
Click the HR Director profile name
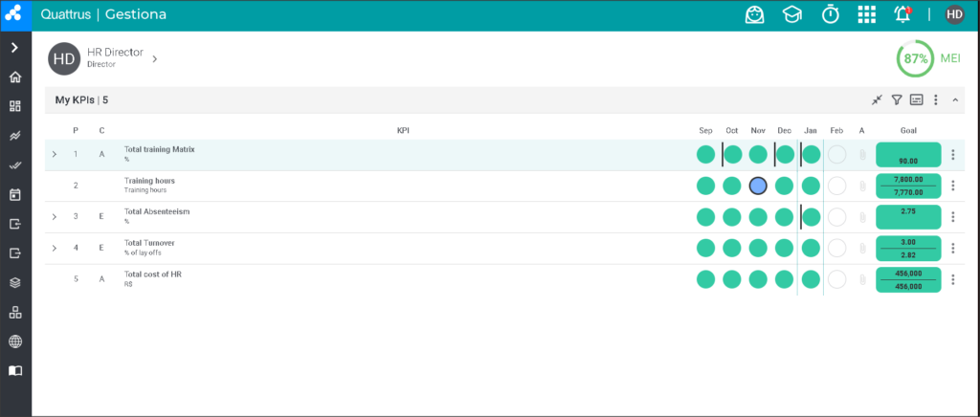(x=116, y=53)
